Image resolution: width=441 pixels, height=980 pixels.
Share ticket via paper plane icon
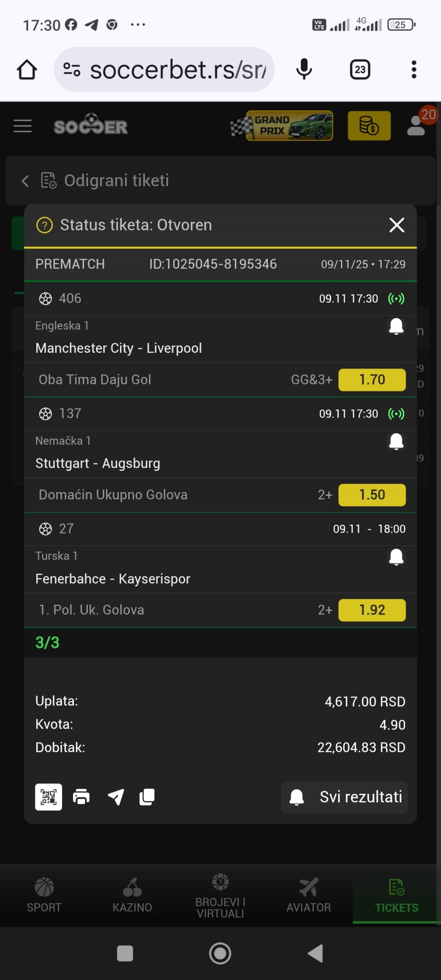click(x=116, y=797)
